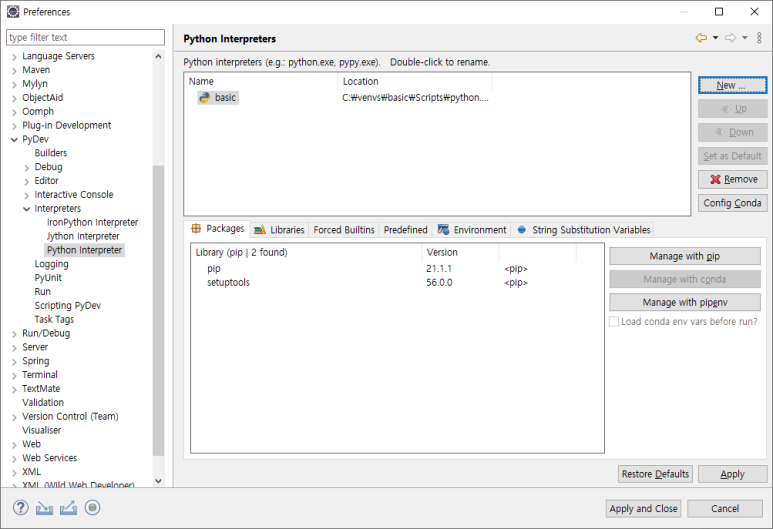Screen dimensions: 773x529
Task: Switch to the Packages tab
Action: (217, 229)
